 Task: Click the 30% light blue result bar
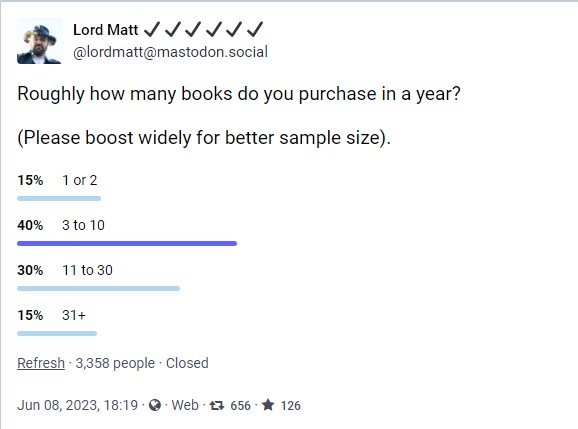tap(98, 288)
